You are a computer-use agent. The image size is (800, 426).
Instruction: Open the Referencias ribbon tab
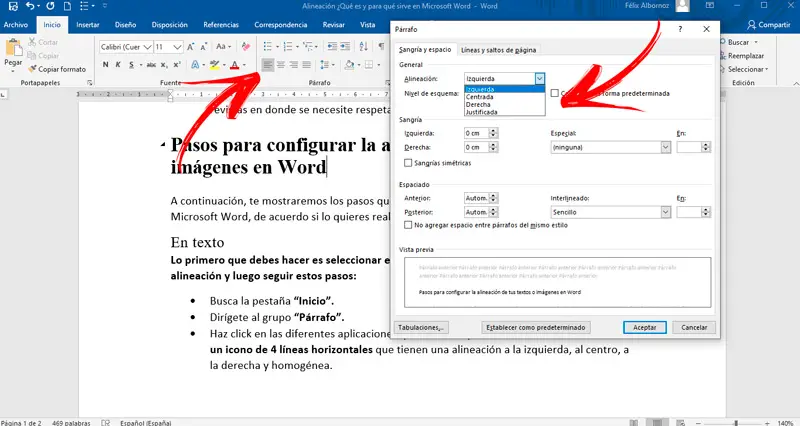pyautogui.click(x=221, y=24)
